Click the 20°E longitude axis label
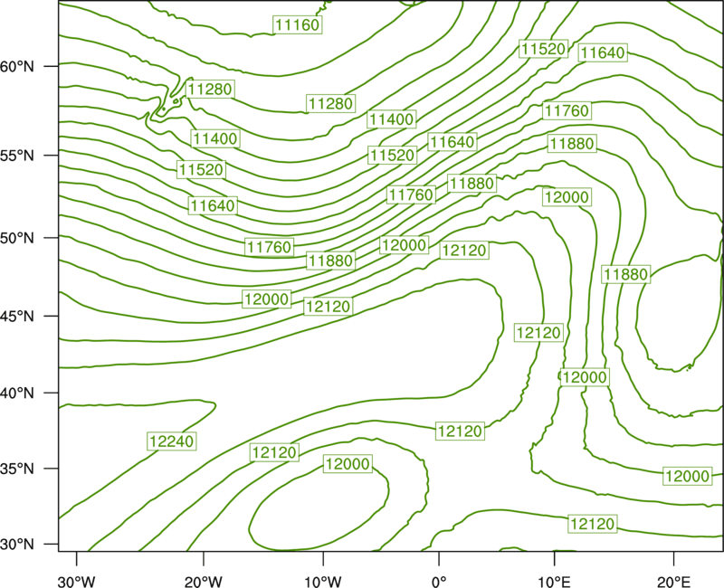 (673, 582)
